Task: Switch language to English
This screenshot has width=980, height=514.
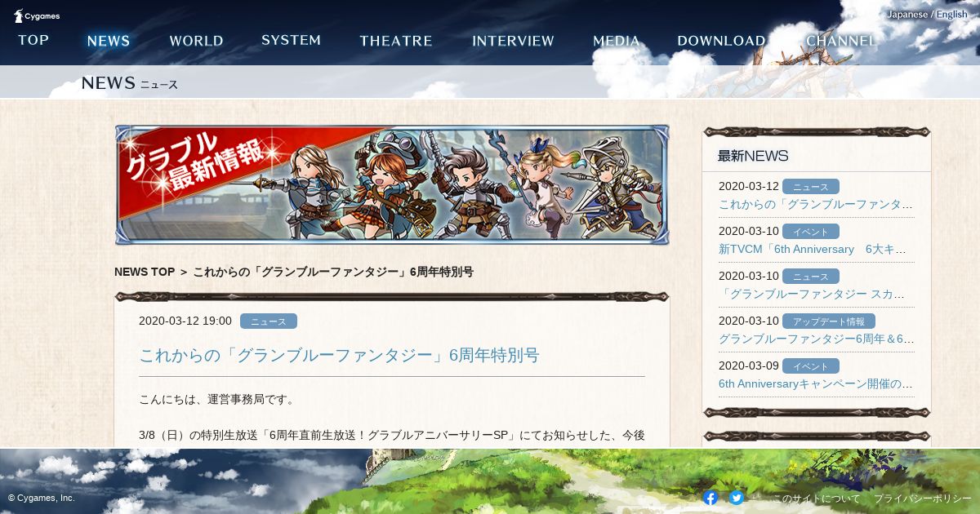Action: click(951, 15)
